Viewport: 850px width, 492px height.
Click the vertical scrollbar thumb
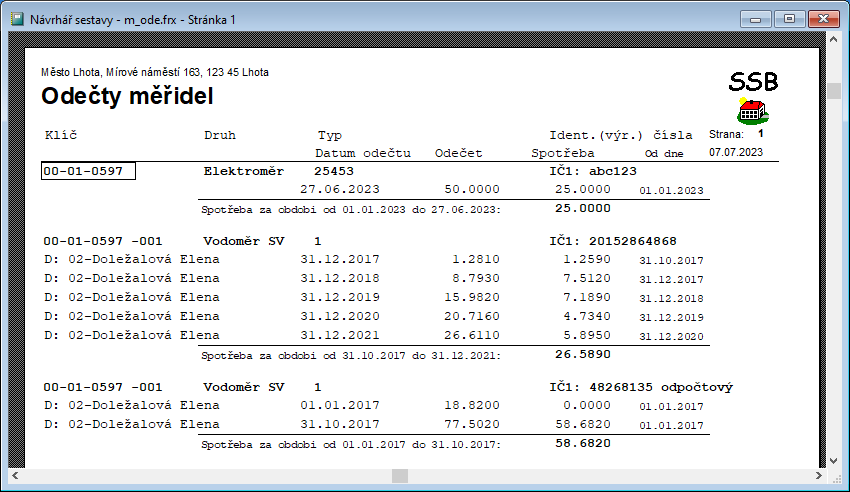click(833, 91)
